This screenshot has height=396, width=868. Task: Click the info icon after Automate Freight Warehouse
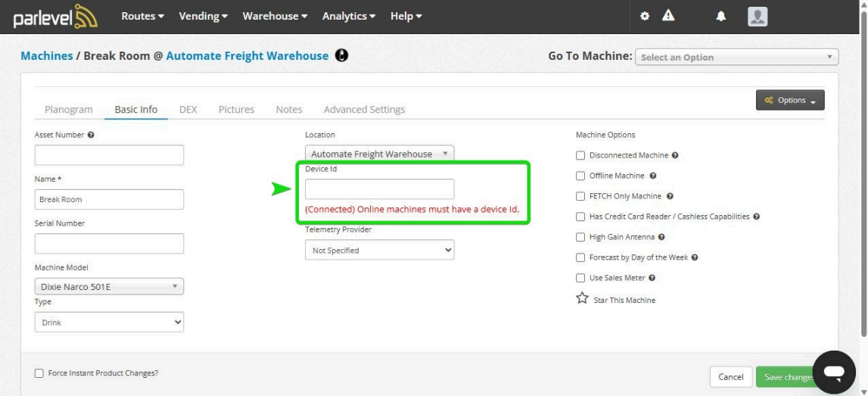[341, 56]
